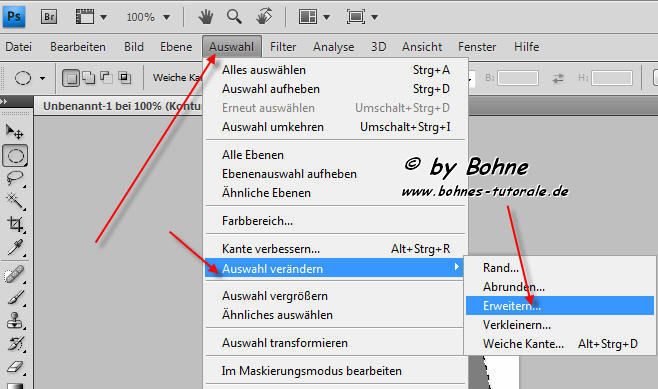Activate the Crop tool
Viewport: 658px width, 389px height.
[x=15, y=225]
